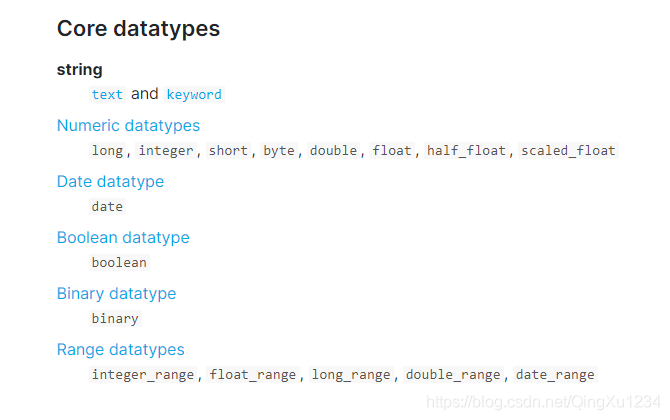Image resolution: width=670 pixels, height=420 pixels.
Task: Select the 'integer' numeric type code
Action: (x=166, y=151)
